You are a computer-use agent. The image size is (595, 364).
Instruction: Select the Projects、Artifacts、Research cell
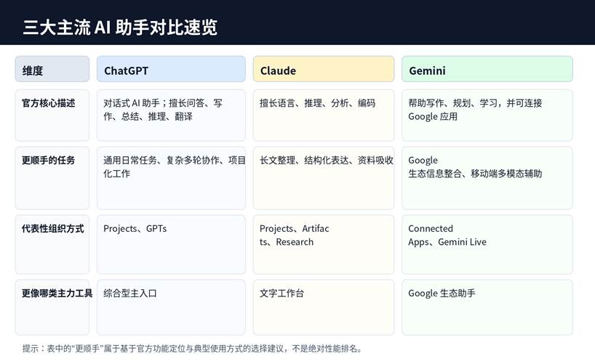pyautogui.click(x=323, y=244)
